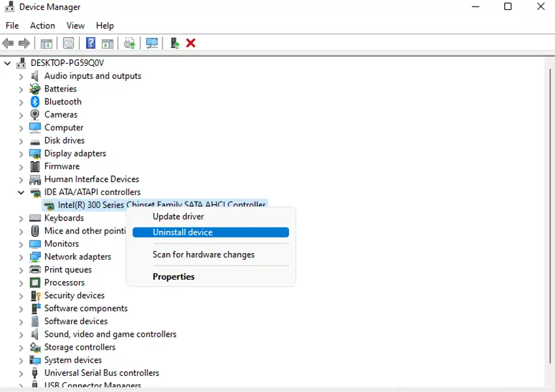Open the Properties toolbar icon
The width and height of the screenshot is (555, 392).
(x=68, y=43)
